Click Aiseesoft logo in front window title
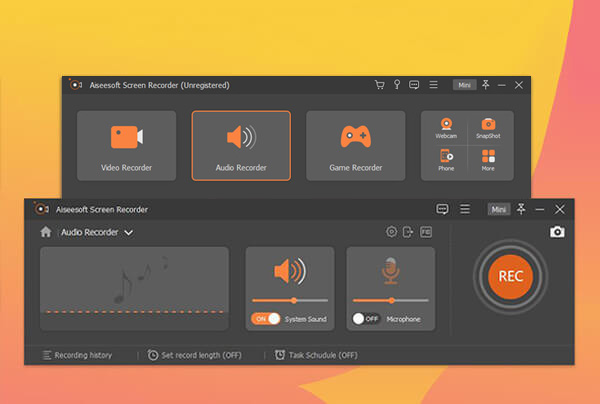The image size is (600, 404). [41, 209]
